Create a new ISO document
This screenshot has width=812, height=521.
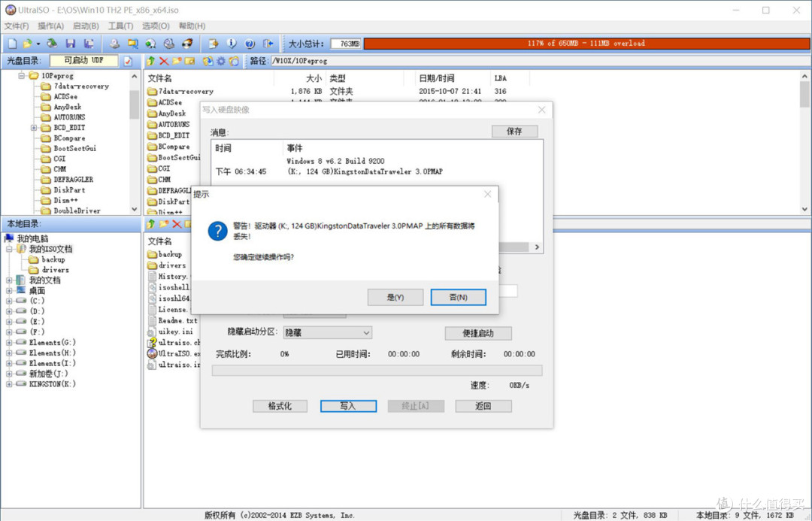pos(11,43)
